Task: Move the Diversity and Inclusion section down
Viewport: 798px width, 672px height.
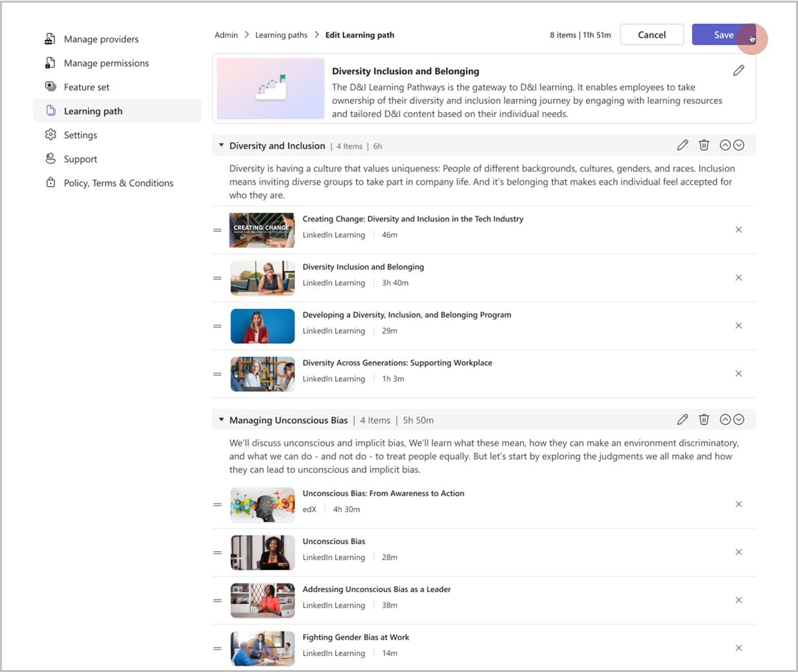Action: [x=740, y=145]
